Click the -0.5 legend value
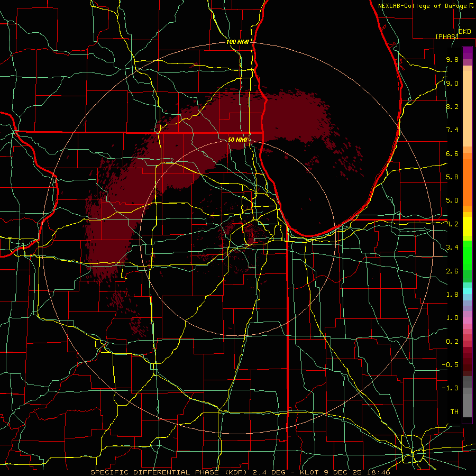 (450, 364)
